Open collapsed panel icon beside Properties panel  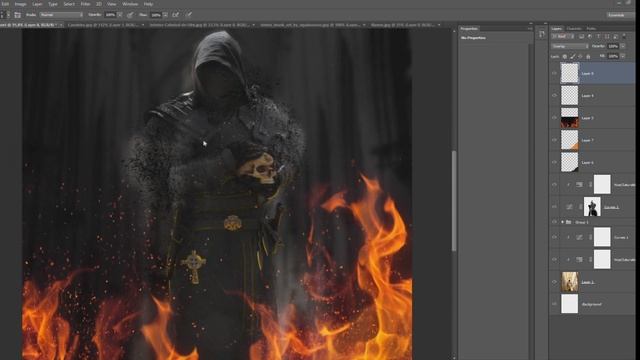pyautogui.click(x=542, y=34)
